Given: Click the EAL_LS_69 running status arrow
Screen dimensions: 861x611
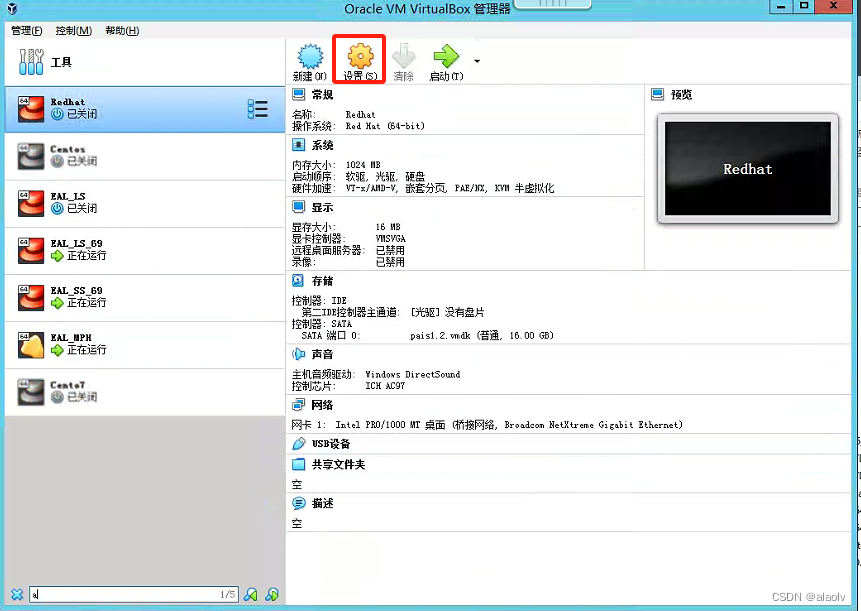Looking at the screenshot, I should tap(57, 256).
